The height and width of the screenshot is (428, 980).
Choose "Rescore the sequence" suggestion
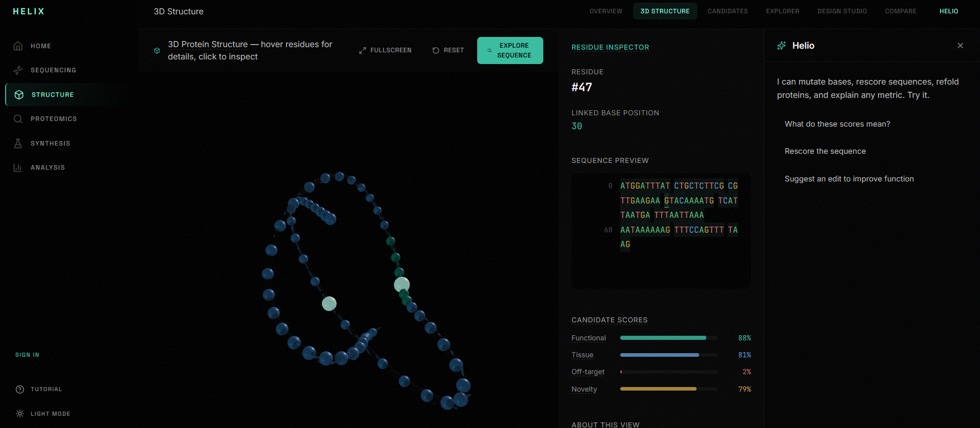pos(825,151)
